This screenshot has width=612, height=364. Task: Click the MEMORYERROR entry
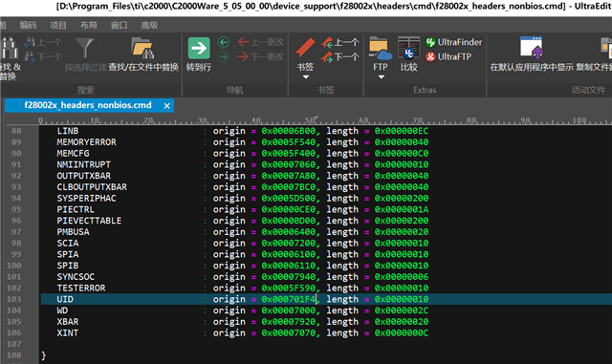(x=86, y=142)
